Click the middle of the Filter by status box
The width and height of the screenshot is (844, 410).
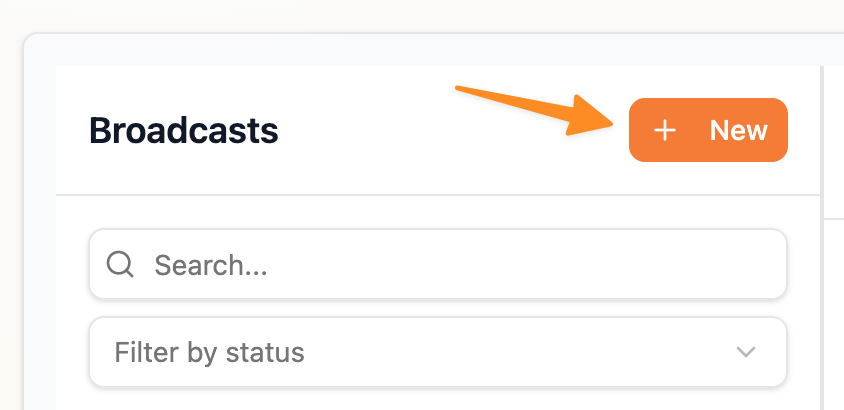point(437,352)
